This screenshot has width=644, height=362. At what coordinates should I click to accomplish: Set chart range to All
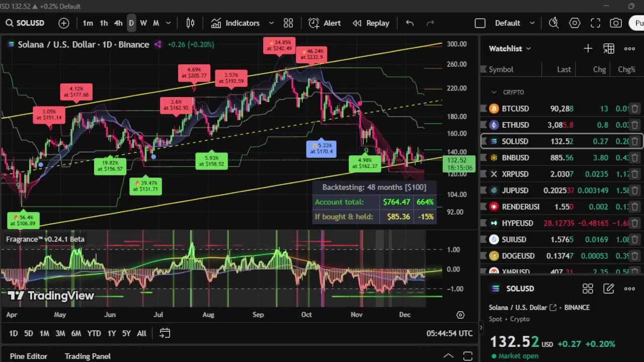point(141,333)
